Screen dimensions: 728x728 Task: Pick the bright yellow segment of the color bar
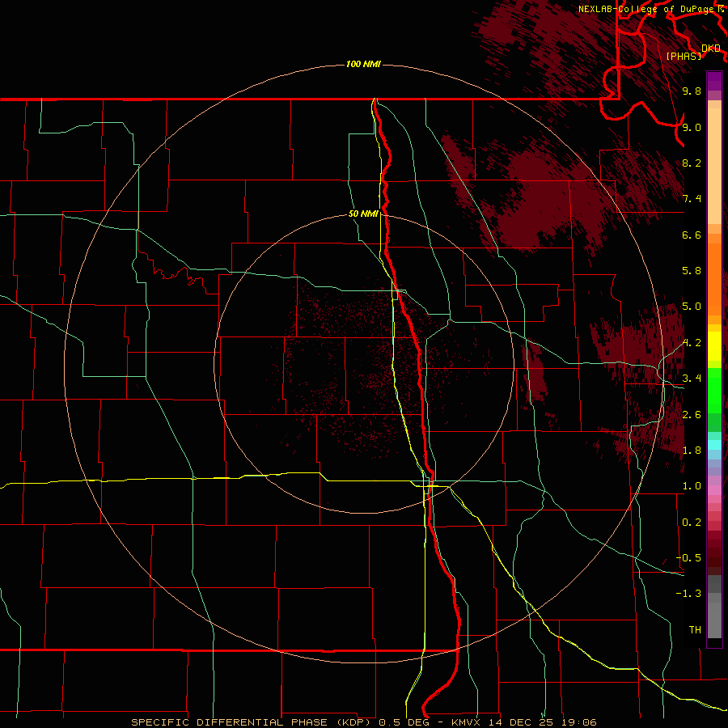pos(714,346)
